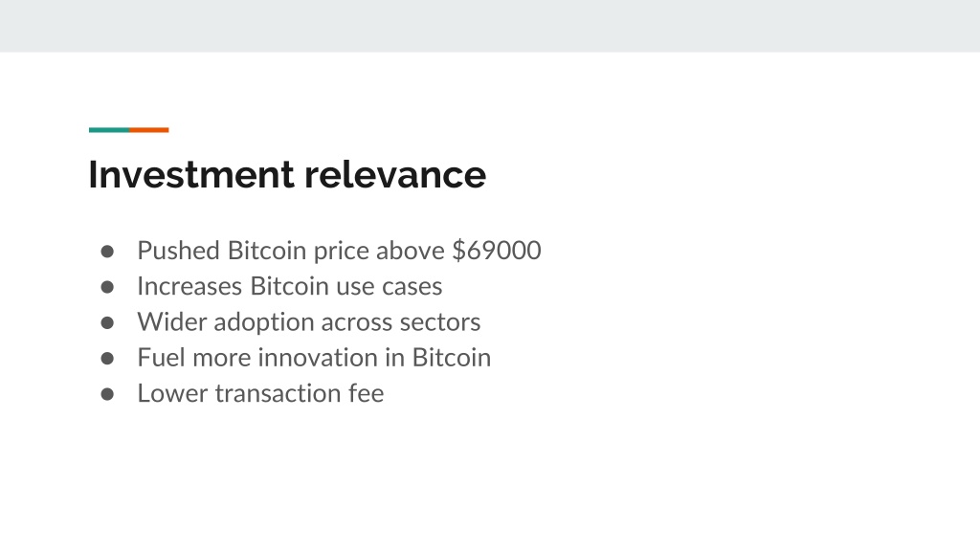Click the word 'sectors' in third bullet
980x551 pixels.
(x=440, y=322)
